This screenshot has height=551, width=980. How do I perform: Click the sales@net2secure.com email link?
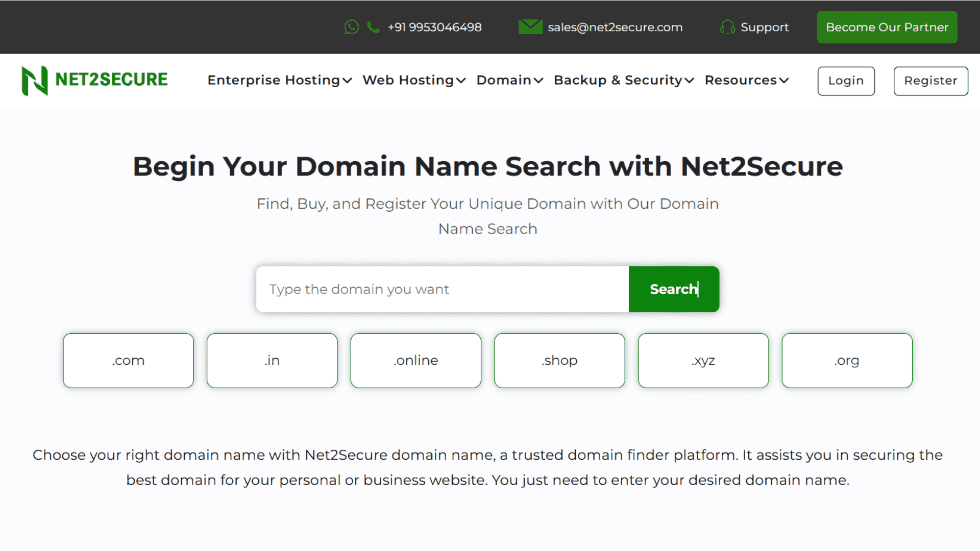pyautogui.click(x=615, y=27)
